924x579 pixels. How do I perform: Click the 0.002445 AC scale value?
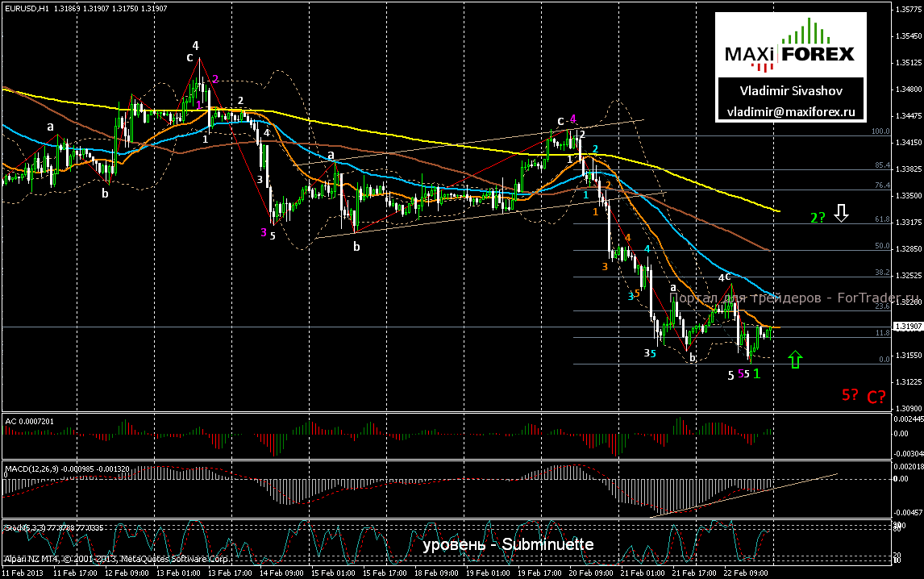[x=908, y=419]
